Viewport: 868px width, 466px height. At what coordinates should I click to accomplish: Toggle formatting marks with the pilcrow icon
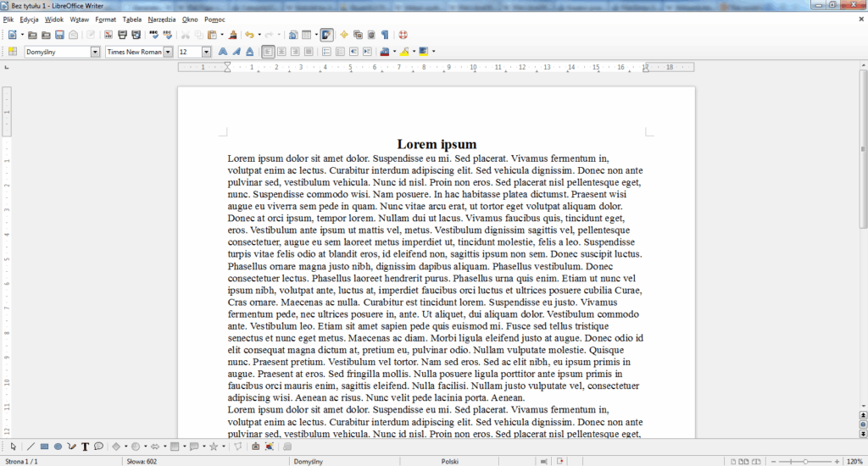point(385,35)
